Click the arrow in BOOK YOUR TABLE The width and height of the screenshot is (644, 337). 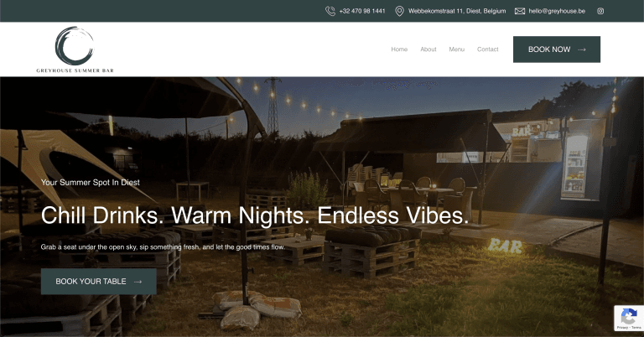tap(138, 282)
